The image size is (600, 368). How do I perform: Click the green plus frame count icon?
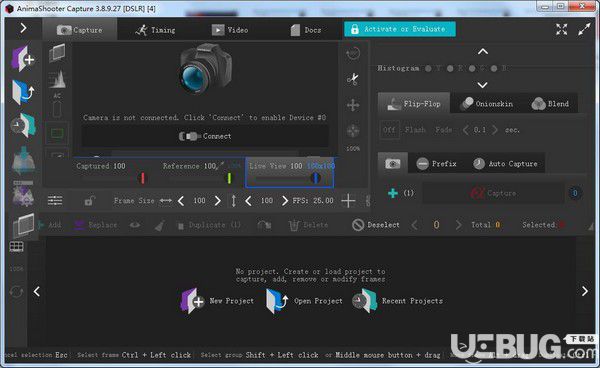(x=393, y=193)
